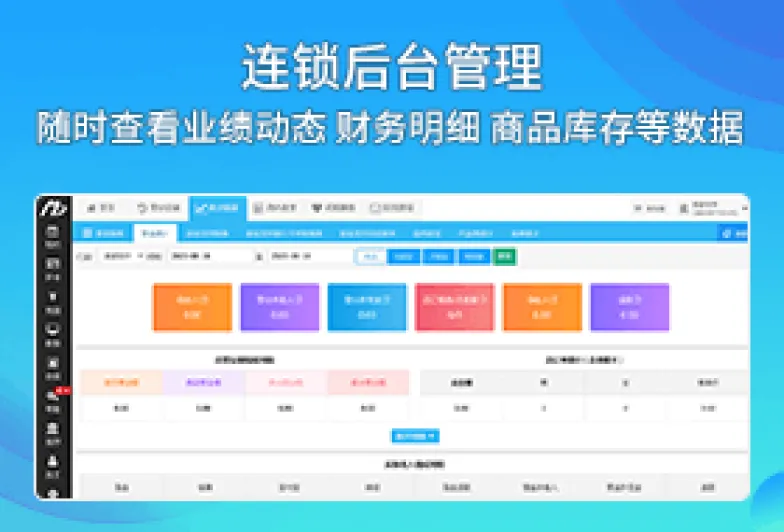Click the blue filter button beside the green one
This screenshot has width=784, height=532.
(x=474, y=256)
